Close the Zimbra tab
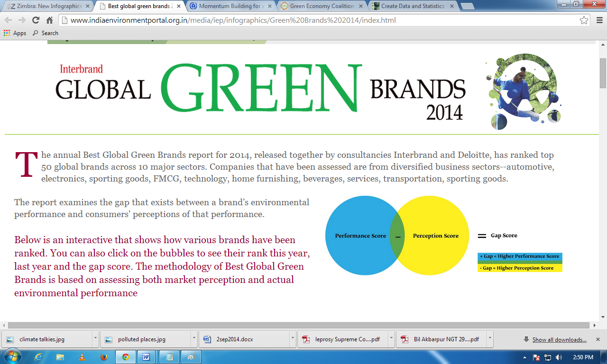 [87, 7]
